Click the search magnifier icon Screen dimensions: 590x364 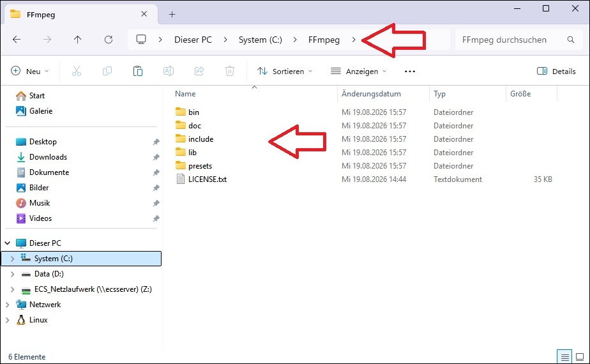pyautogui.click(x=571, y=40)
